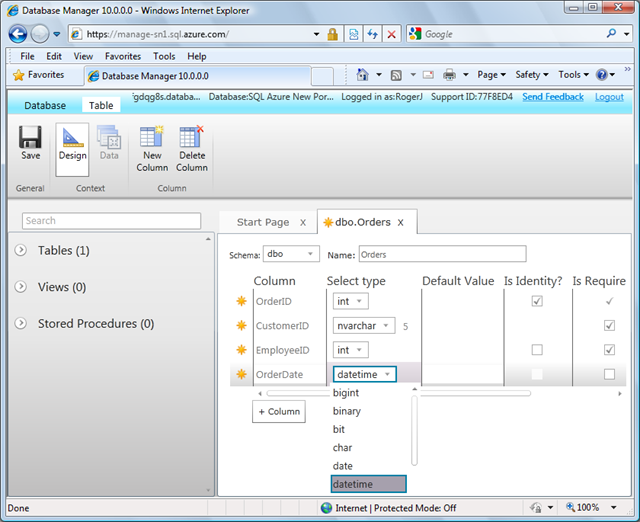The image size is (640, 522).
Task: Click the Send Feedback link
Action: (553, 97)
